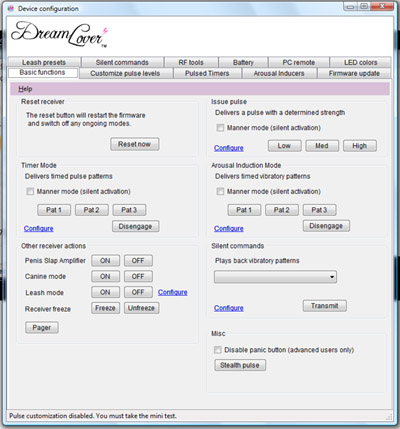This screenshot has height=429, width=400.
Task: Turn Leash mode ON
Action: point(105,292)
